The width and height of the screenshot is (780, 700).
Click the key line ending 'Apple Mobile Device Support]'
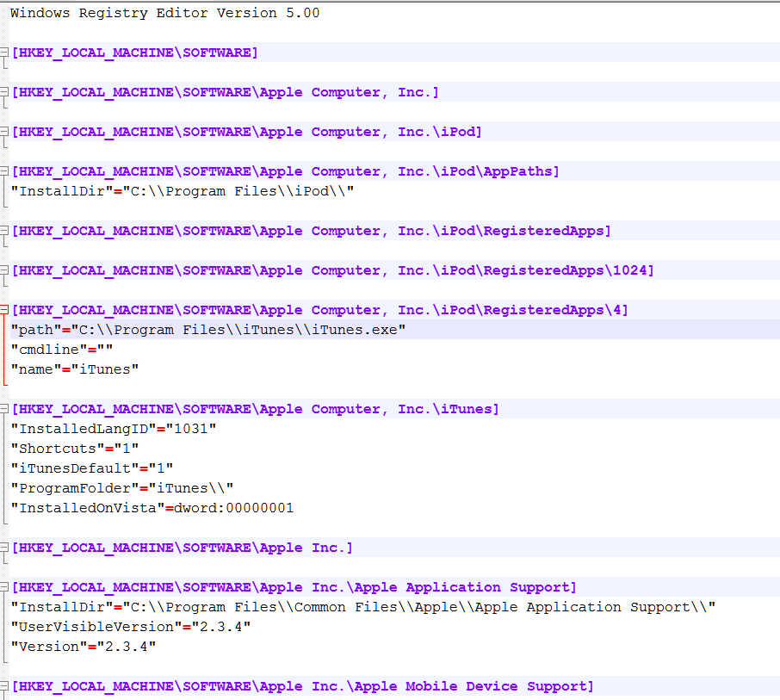pos(303,686)
